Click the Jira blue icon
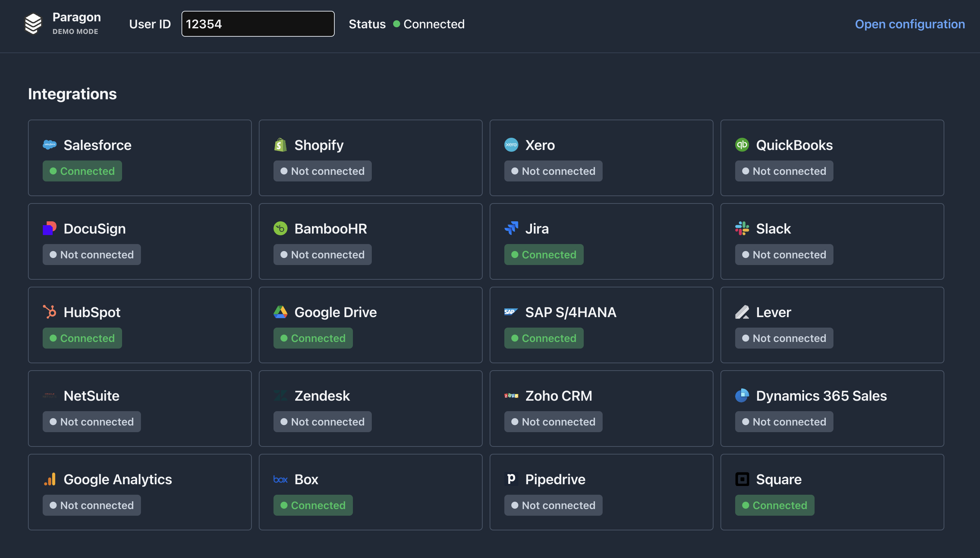The height and width of the screenshot is (558, 980). [x=511, y=228]
